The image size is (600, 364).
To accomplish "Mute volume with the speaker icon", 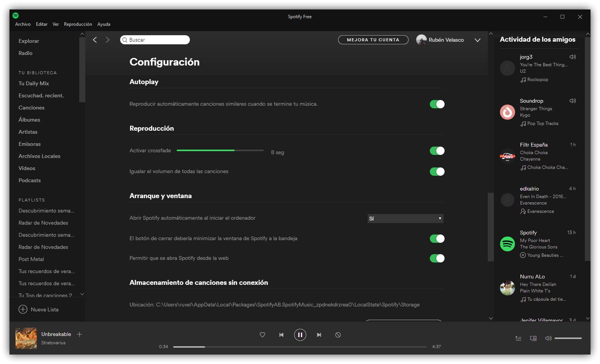I will coord(548,338).
